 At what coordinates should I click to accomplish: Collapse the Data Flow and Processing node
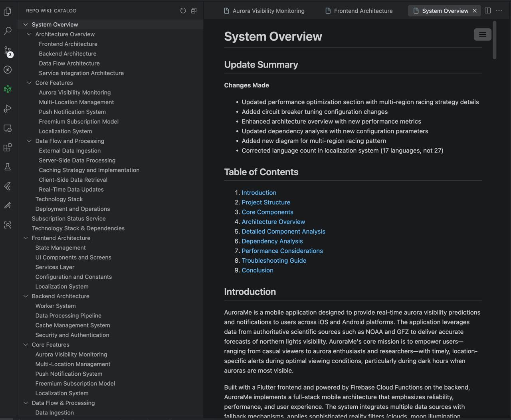point(29,141)
